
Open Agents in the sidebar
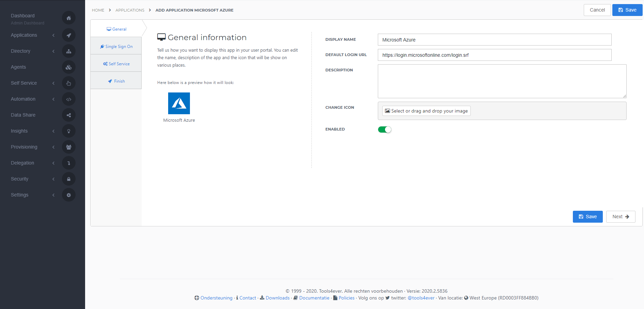[x=18, y=67]
